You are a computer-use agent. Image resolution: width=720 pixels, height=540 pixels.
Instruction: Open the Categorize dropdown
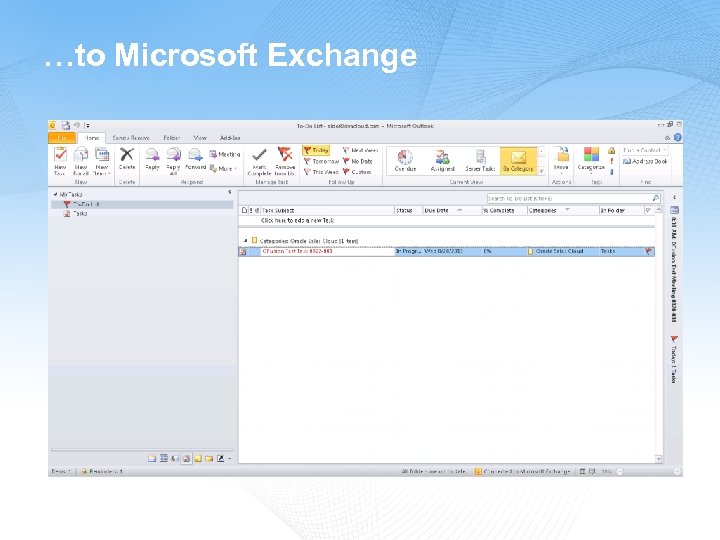coord(591,161)
